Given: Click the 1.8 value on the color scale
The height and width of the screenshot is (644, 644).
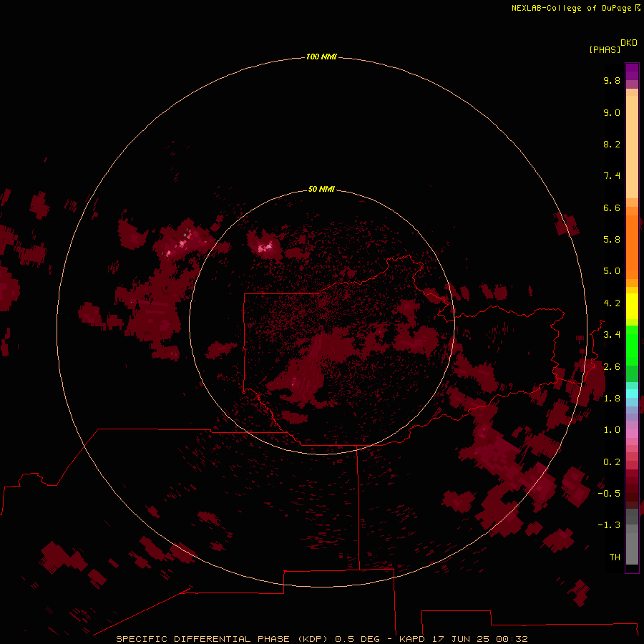Looking at the screenshot, I should [x=612, y=399].
